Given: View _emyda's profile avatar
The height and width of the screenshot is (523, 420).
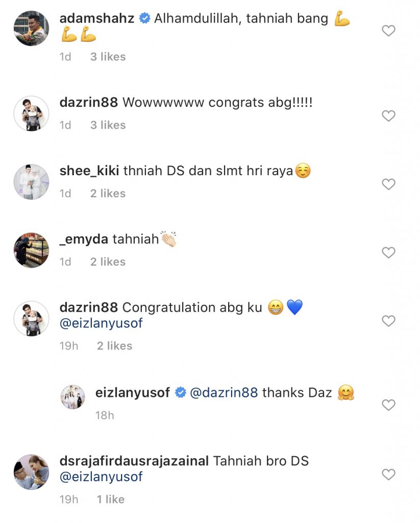Looking at the screenshot, I should coord(31,250).
